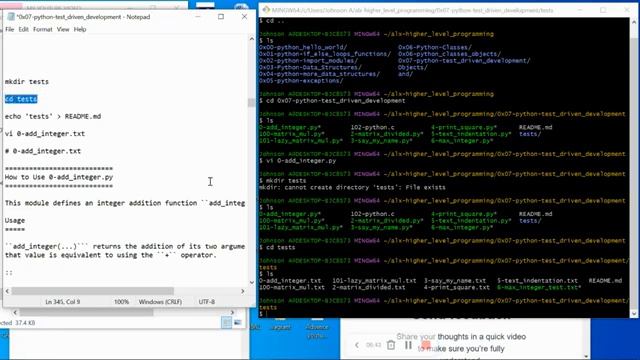The width and height of the screenshot is (640, 360).
Task: Close the Notepad window
Action: 244,17
